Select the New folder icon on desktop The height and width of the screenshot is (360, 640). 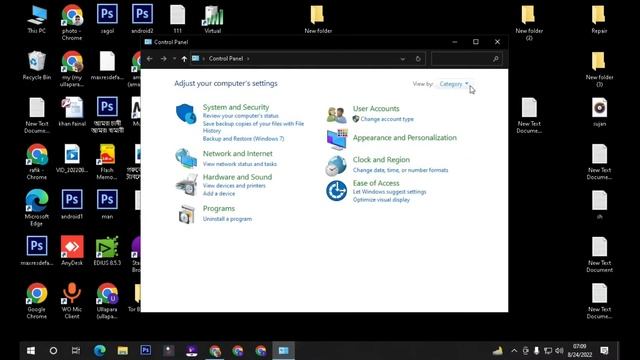tap(318, 20)
